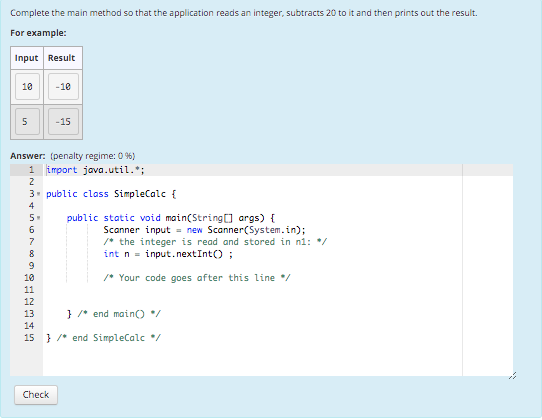Click the 'penalty regime: 0 %' text
The image size is (542, 420).
pyautogui.click(x=93, y=156)
